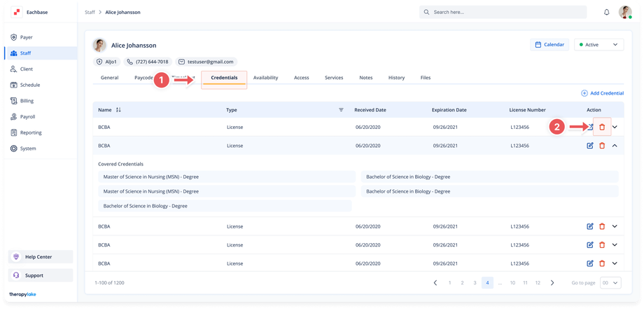The width and height of the screenshot is (644, 309).
Task: Click the Expiration Date column header
Action: 449,110
